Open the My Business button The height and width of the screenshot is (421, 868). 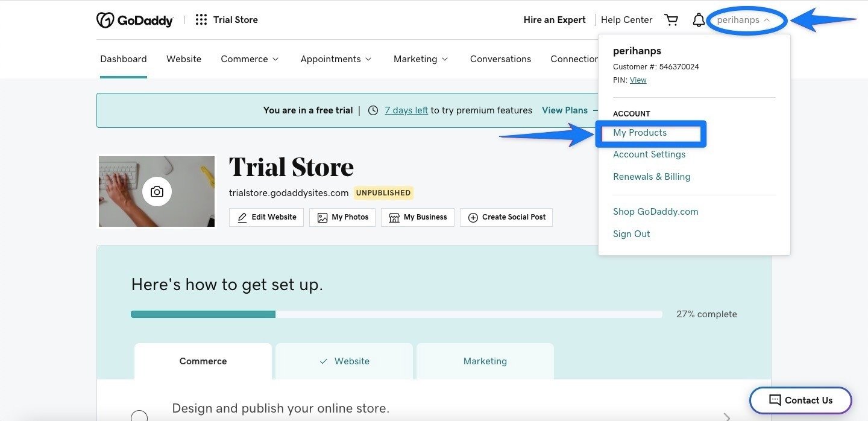pyautogui.click(x=418, y=217)
